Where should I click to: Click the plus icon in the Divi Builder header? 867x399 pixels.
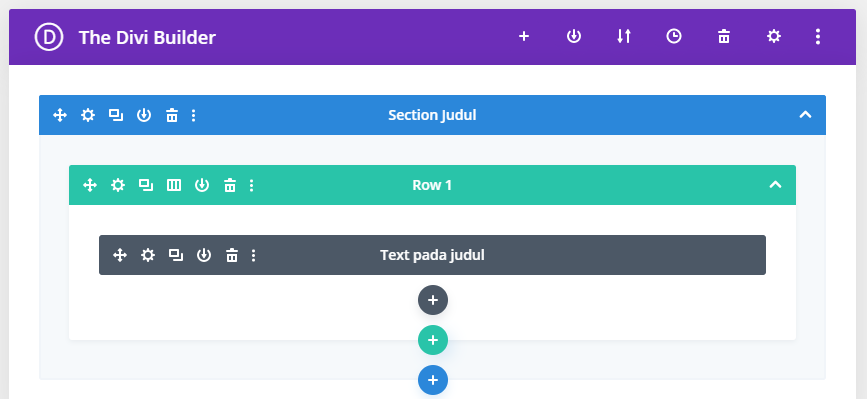tap(524, 36)
